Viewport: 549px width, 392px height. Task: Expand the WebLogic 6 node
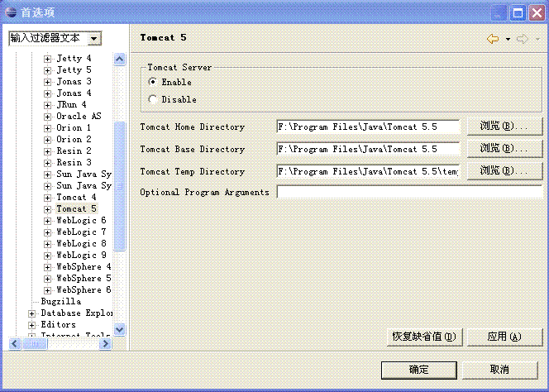pos(47,221)
